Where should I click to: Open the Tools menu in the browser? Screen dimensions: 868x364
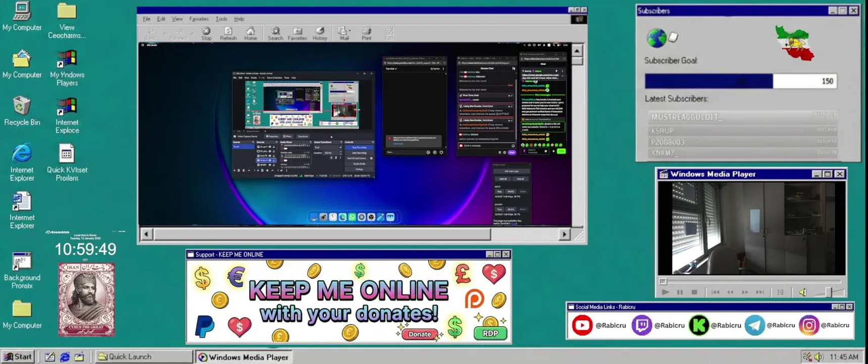pos(222,19)
